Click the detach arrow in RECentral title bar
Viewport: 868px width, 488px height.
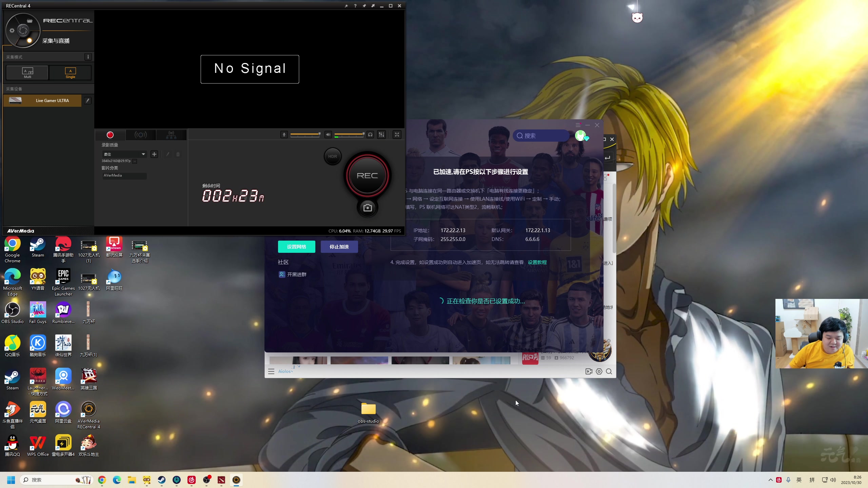click(x=373, y=6)
